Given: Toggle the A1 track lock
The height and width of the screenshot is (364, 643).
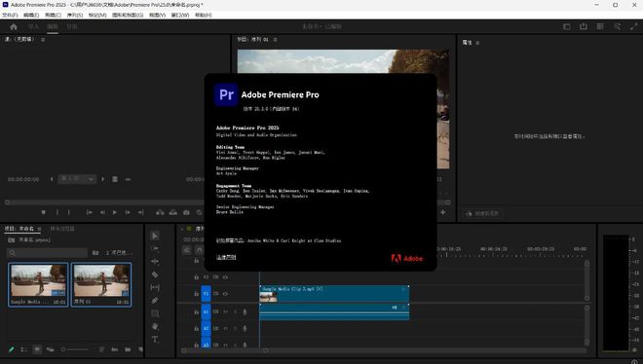Looking at the screenshot, I should tap(196, 312).
